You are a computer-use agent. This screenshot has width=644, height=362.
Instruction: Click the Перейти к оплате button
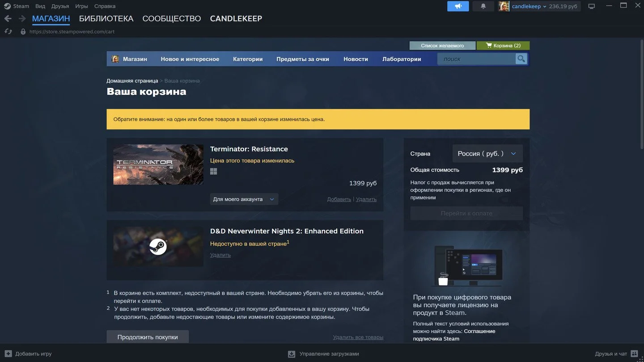(466, 213)
